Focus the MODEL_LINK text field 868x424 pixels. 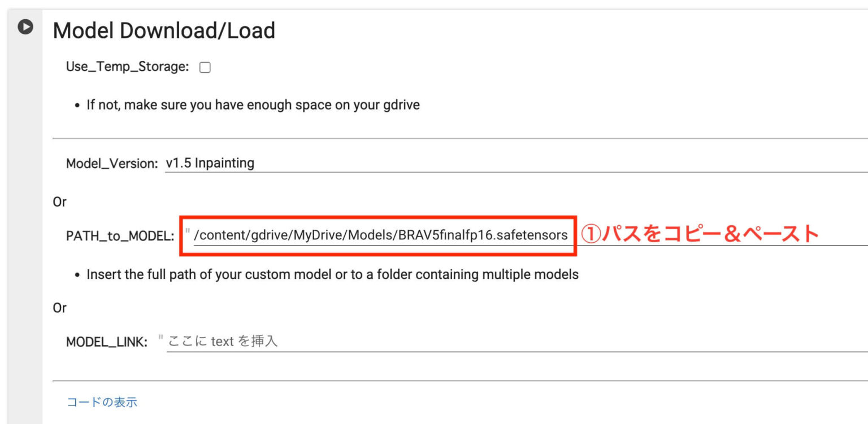point(509,342)
